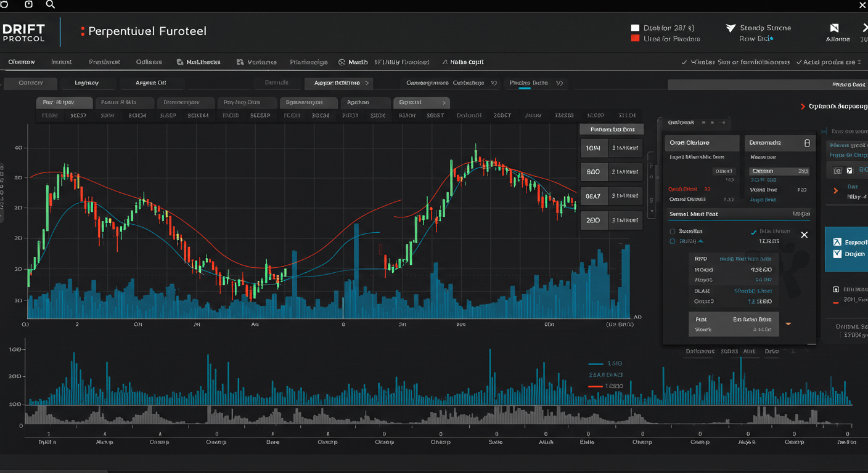Switch to the 'Prieriessige' tab
The height and width of the screenshot is (473, 868).
tap(309, 62)
